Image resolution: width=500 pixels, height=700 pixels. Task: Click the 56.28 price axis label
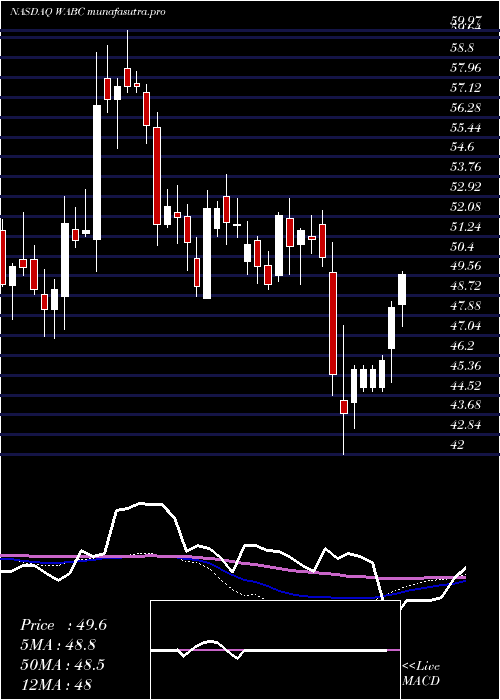point(466,108)
